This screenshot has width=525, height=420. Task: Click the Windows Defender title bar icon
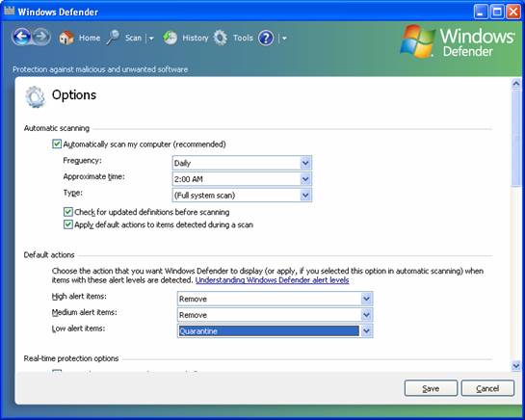click(x=9, y=11)
